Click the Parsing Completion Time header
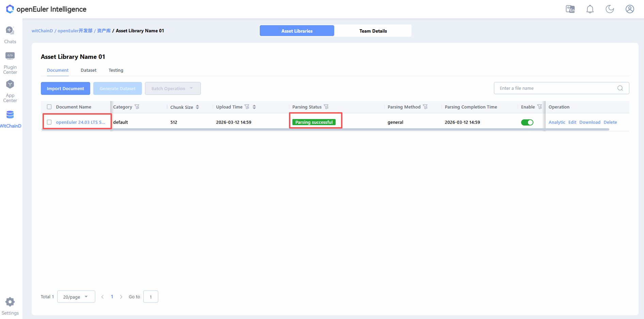The height and width of the screenshot is (319, 644). coord(471,107)
